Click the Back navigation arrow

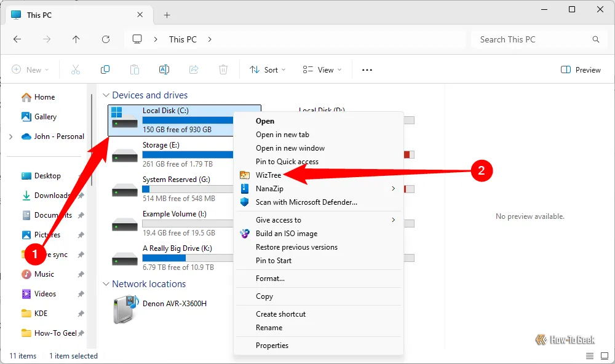[17, 39]
